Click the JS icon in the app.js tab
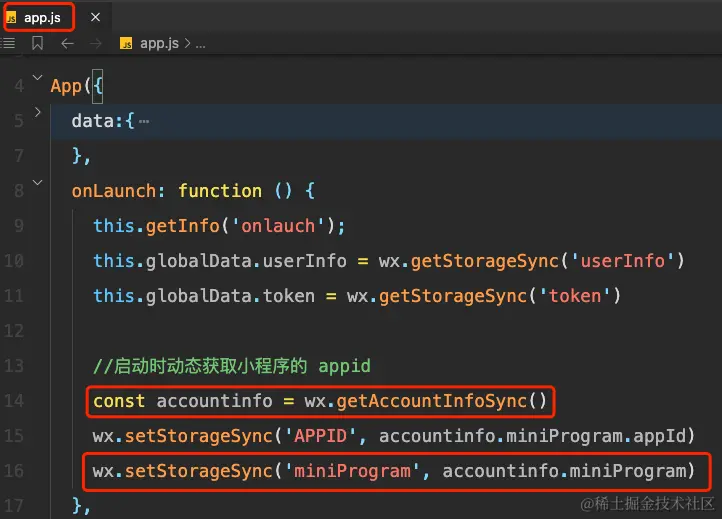 click(x=11, y=18)
